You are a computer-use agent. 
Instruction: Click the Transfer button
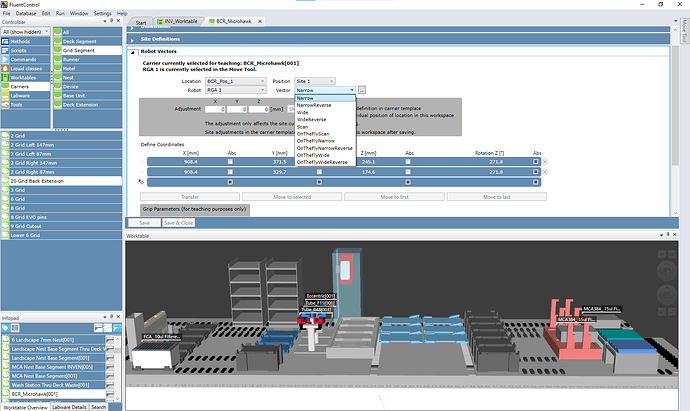click(x=190, y=197)
